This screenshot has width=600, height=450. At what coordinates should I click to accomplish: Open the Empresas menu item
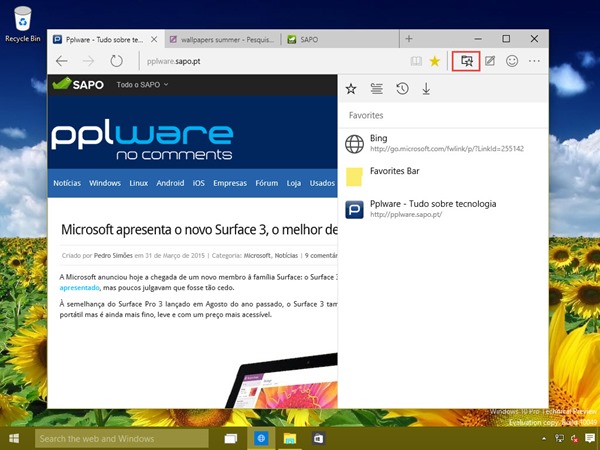(230, 183)
